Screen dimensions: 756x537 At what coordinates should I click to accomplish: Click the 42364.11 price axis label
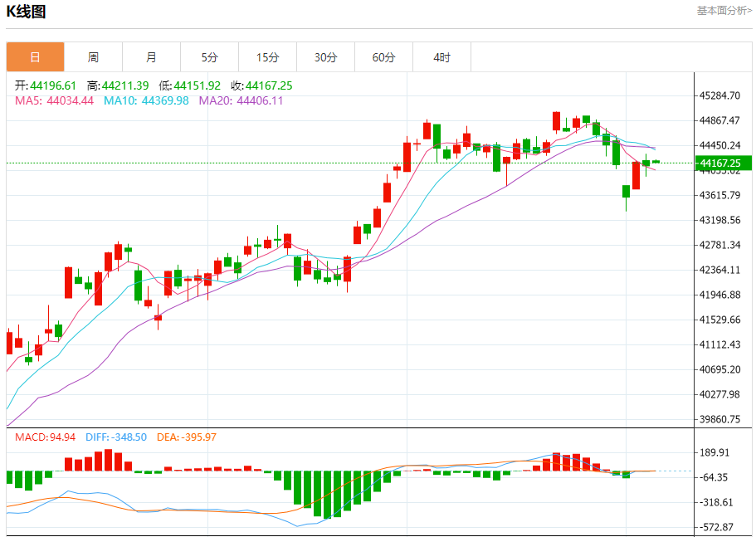tap(719, 270)
